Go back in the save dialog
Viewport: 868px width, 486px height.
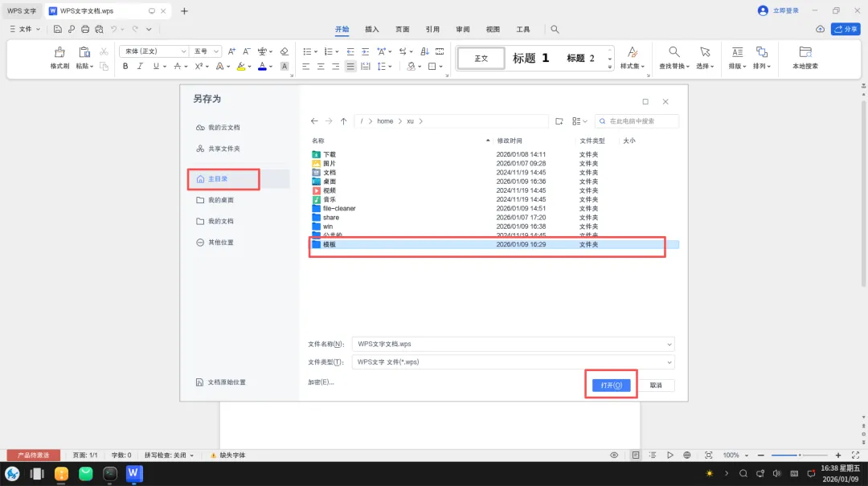314,121
